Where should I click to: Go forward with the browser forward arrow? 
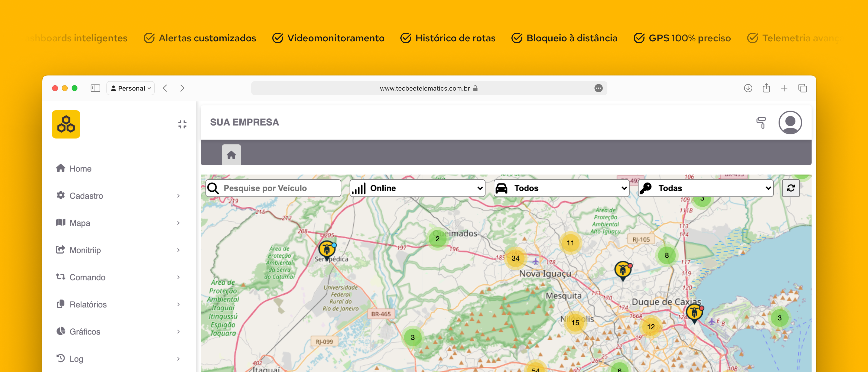pyautogui.click(x=182, y=88)
